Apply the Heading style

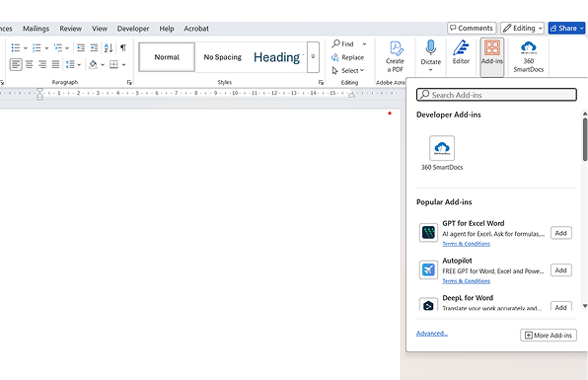(278, 57)
